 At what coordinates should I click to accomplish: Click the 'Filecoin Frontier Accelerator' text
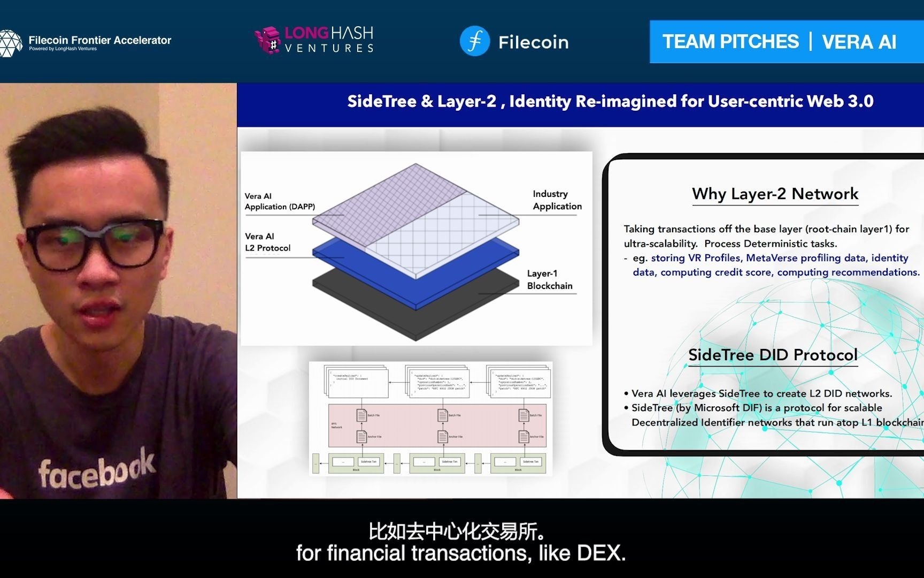[x=100, y=40]
